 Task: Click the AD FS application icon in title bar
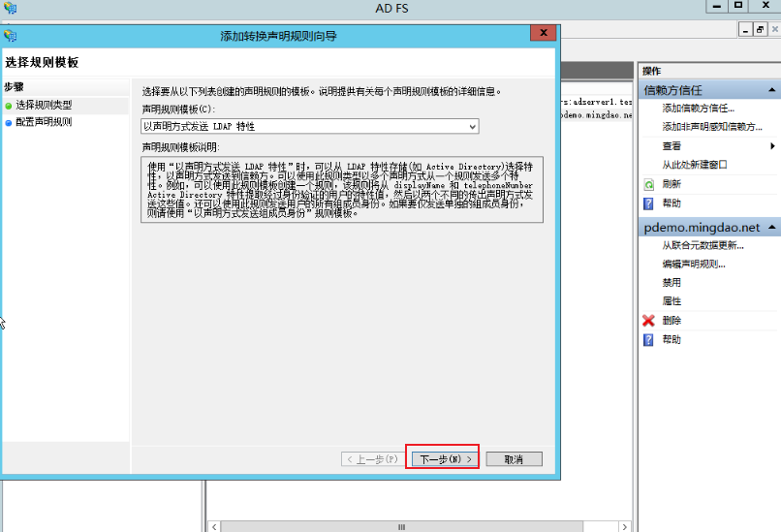coord(11,8)
